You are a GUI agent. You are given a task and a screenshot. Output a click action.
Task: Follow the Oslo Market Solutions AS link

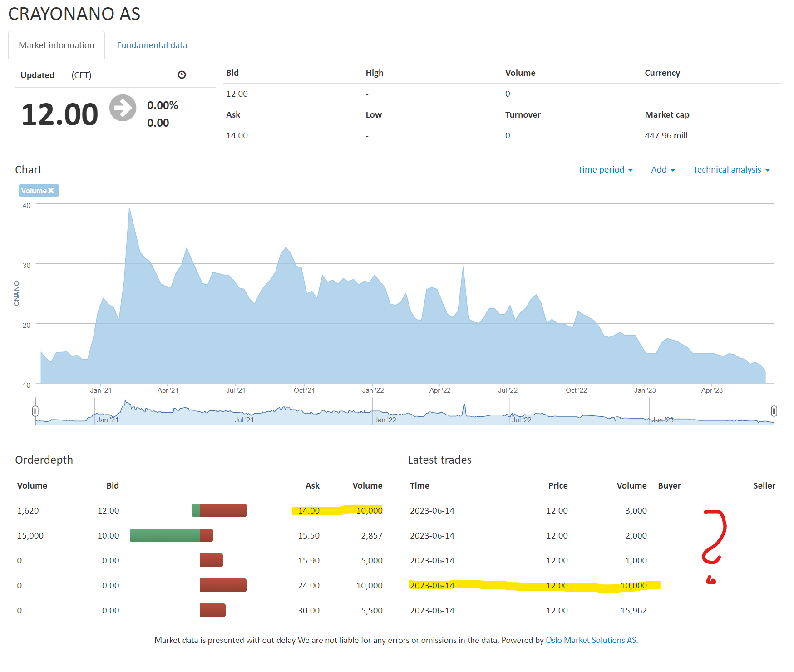(591, 640)
